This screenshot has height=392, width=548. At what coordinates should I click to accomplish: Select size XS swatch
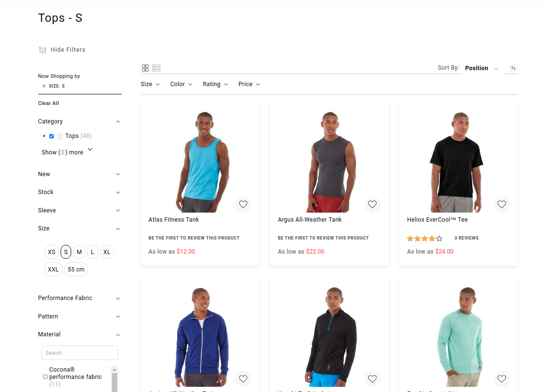click(x=51, y=252)
